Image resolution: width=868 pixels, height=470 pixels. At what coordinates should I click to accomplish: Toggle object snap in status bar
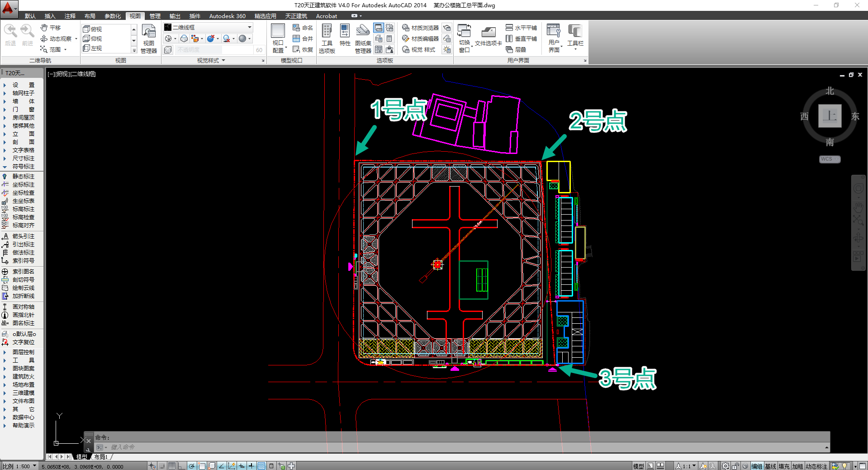pyautogui.click(x=202, y=466)
